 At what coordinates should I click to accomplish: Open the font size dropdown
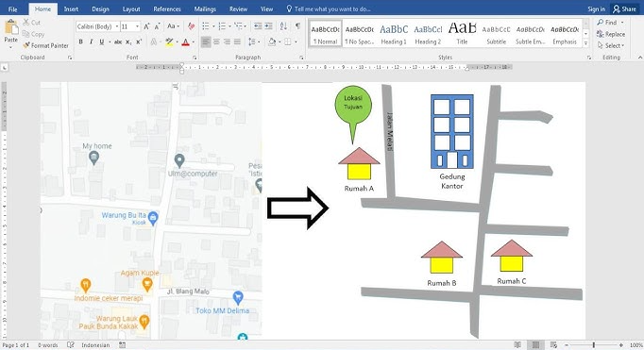(x=130, y=26)
